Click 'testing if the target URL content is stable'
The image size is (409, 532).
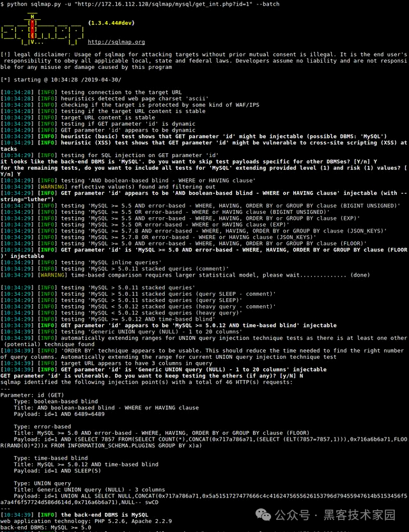pyautogui.click(x=103, y=111)
